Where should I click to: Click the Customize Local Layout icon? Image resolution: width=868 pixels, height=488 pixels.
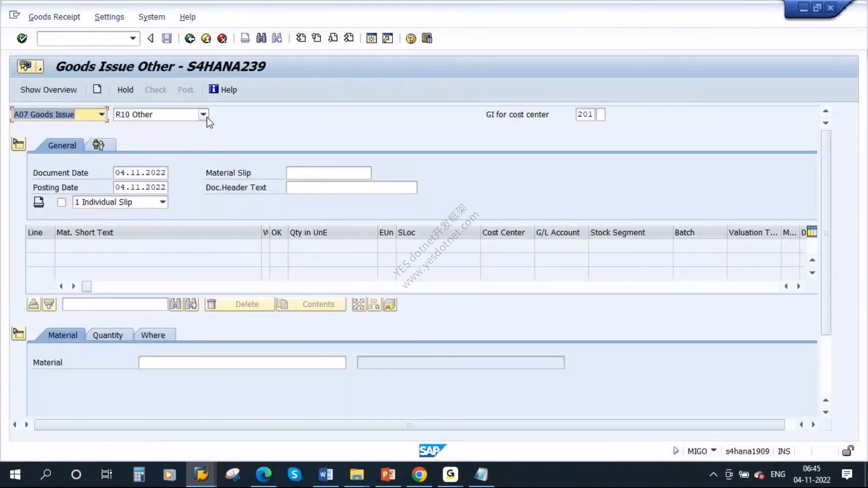[427, 38]
